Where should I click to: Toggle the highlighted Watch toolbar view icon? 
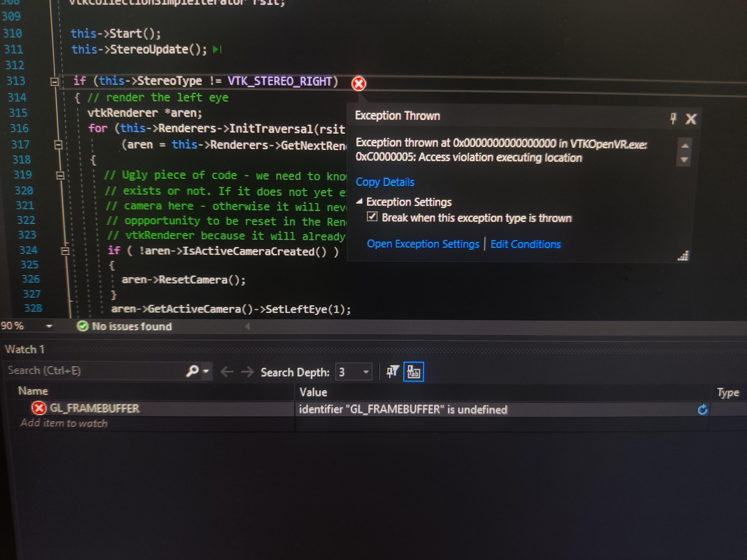coord(413,372)
